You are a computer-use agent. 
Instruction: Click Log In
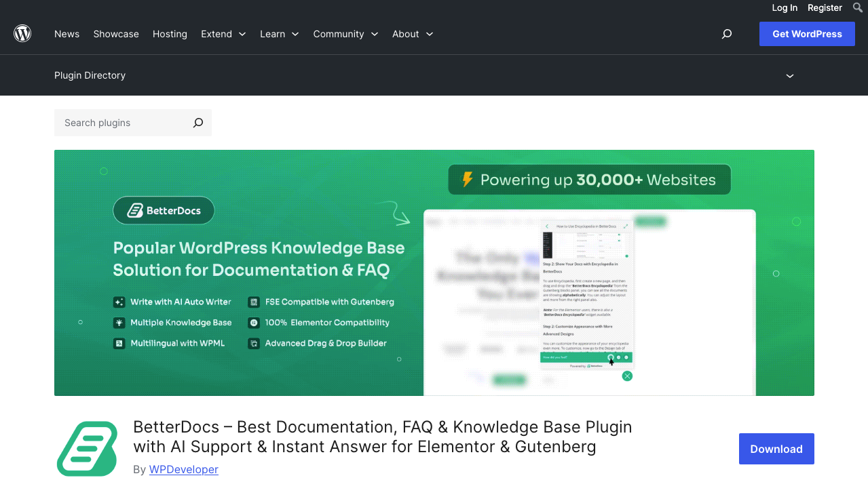point(785,8)
